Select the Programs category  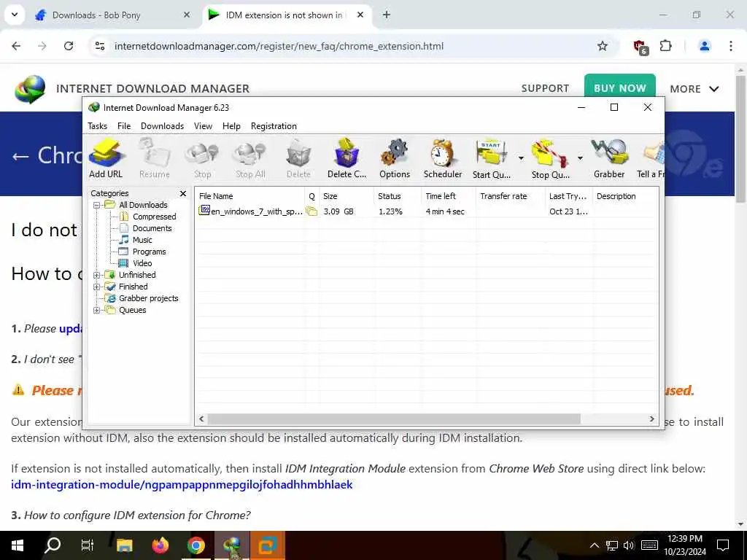(x=149, y=252)
